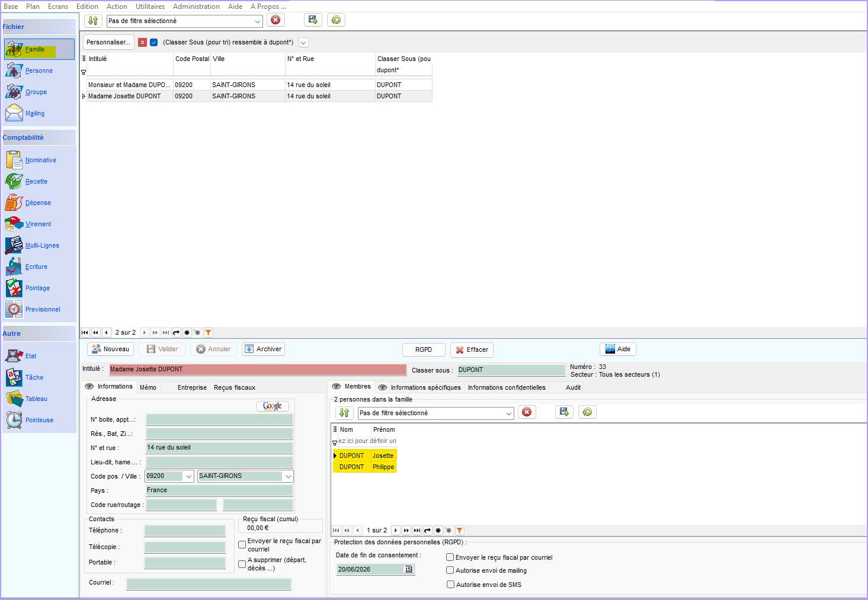868x600 pixels.
Task: Open the Code postal 09200 dropdown
Action: (x=189, y=476)
